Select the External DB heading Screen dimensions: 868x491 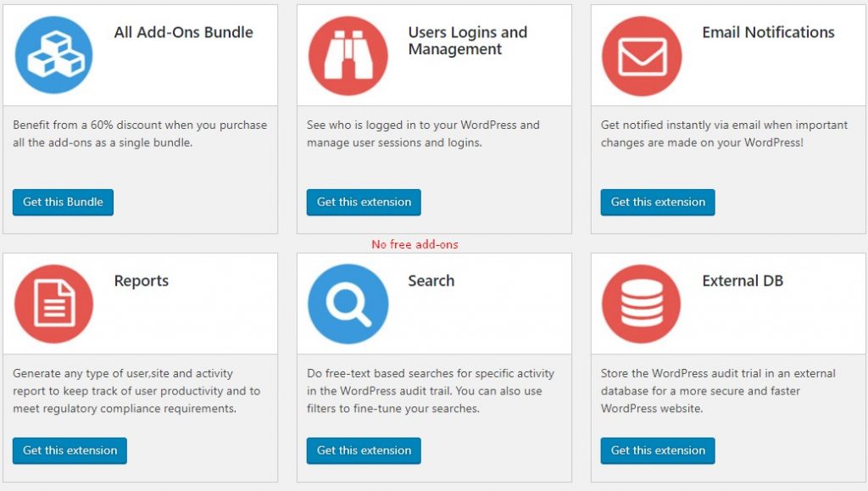[743, 281]
